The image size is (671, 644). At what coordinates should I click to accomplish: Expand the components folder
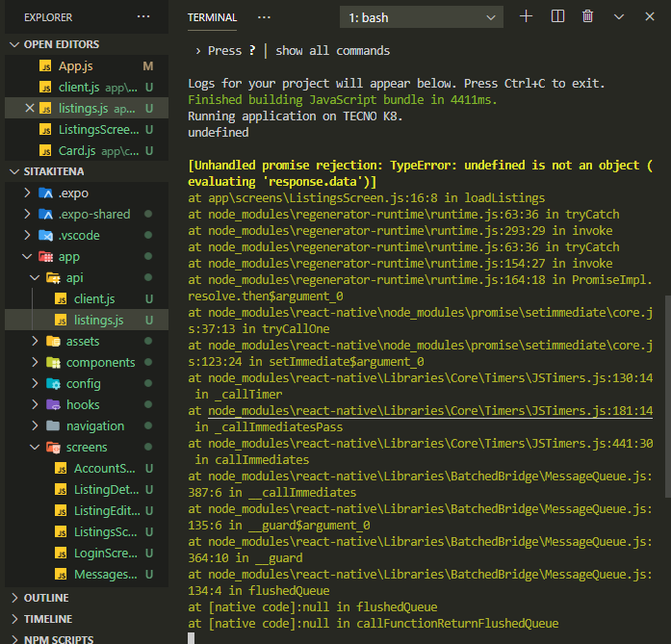(x=100, y=362)
